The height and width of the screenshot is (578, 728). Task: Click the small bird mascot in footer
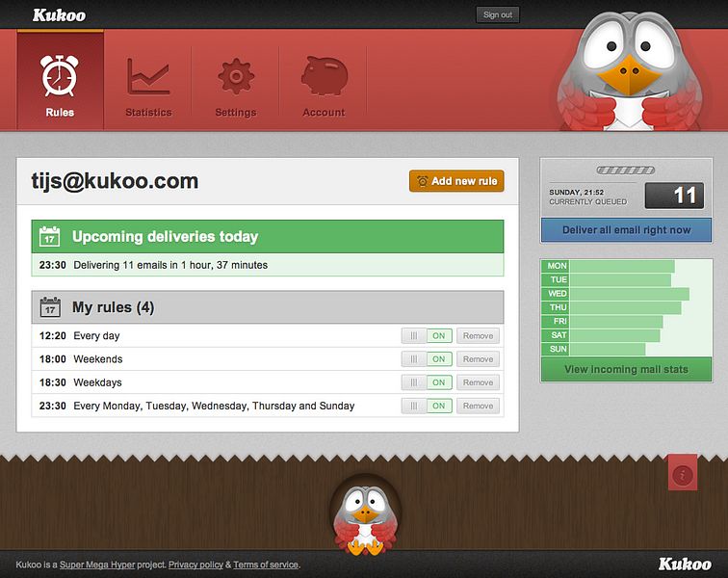366,519
